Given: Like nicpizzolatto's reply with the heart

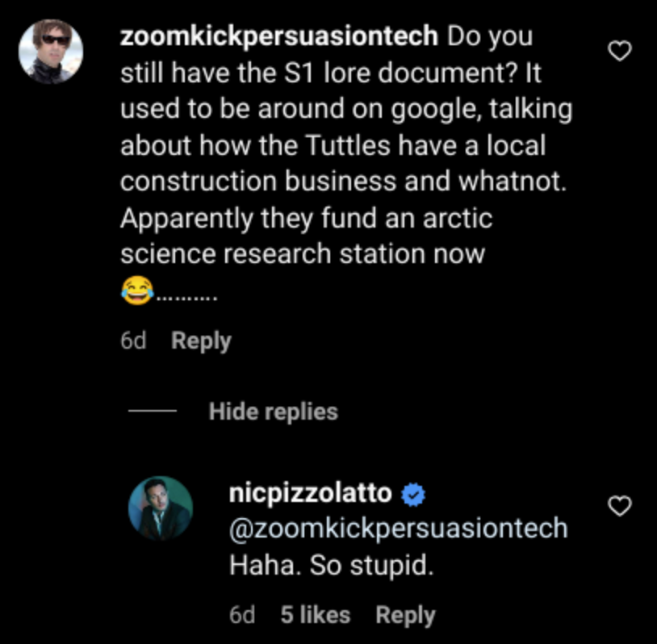Looking at the screenshot, I should pyautogui.click(x=619, y=506).
